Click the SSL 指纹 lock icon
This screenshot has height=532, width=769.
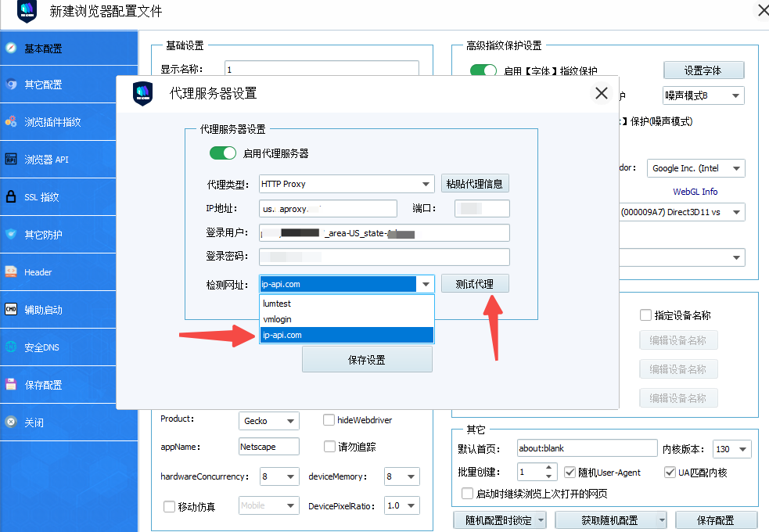tap(11, 197)
